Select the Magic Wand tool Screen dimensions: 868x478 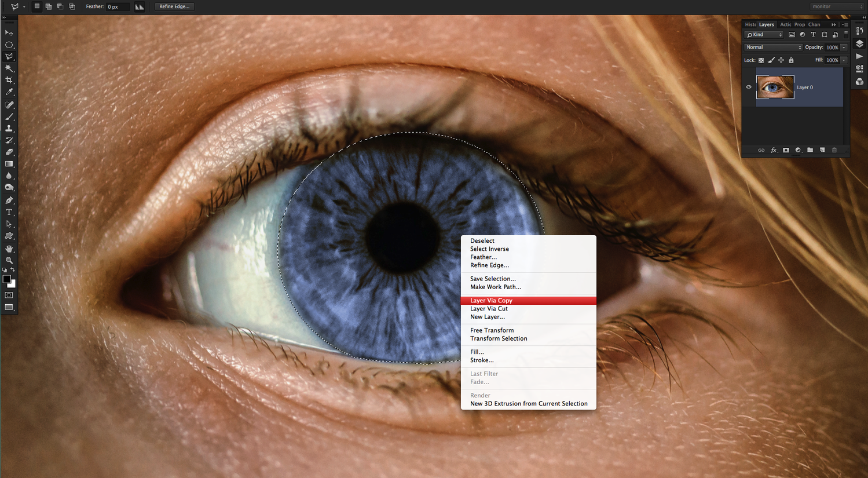point(9,68)
